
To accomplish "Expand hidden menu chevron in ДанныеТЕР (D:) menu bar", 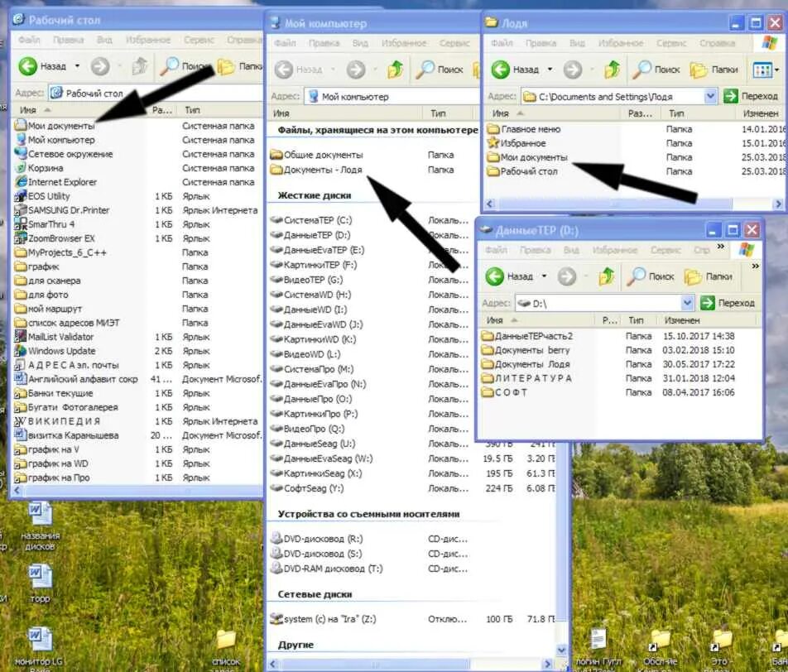I will pyautogui.click(x=721, y=247).
